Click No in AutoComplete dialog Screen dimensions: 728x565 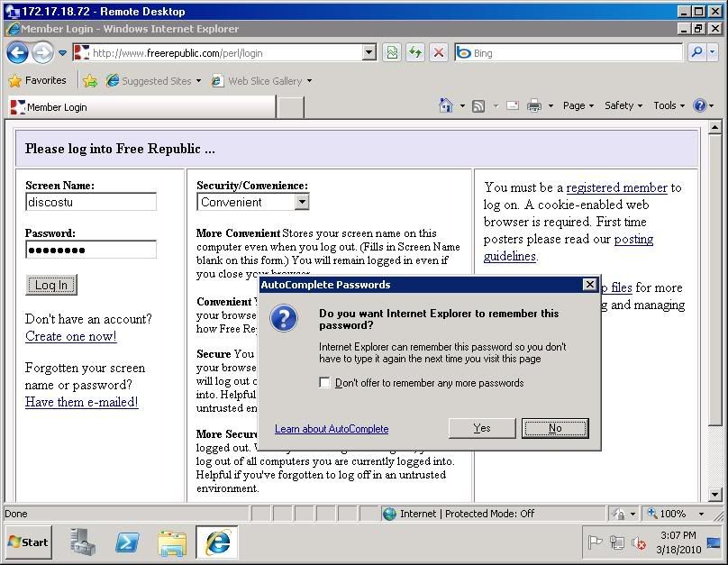555,428
